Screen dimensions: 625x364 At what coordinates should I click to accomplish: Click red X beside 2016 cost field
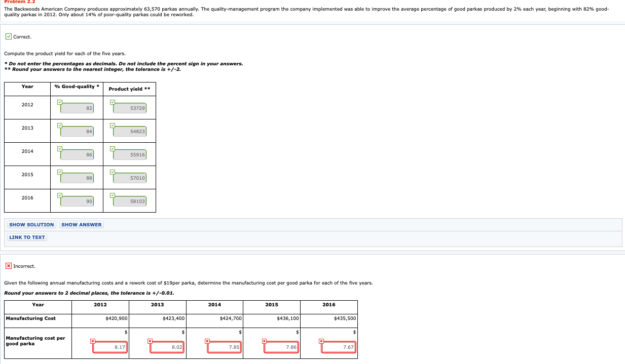(321, 342)
